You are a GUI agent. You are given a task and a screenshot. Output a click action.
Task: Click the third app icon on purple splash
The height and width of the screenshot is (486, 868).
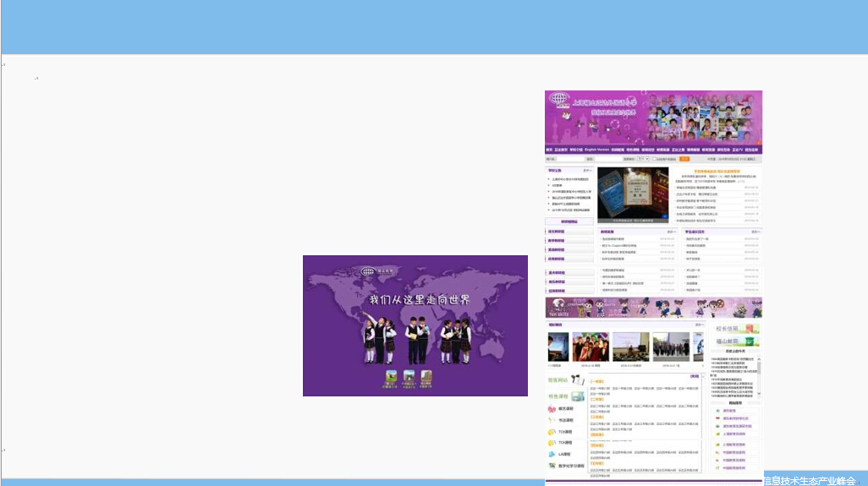[x=426, y=376]
